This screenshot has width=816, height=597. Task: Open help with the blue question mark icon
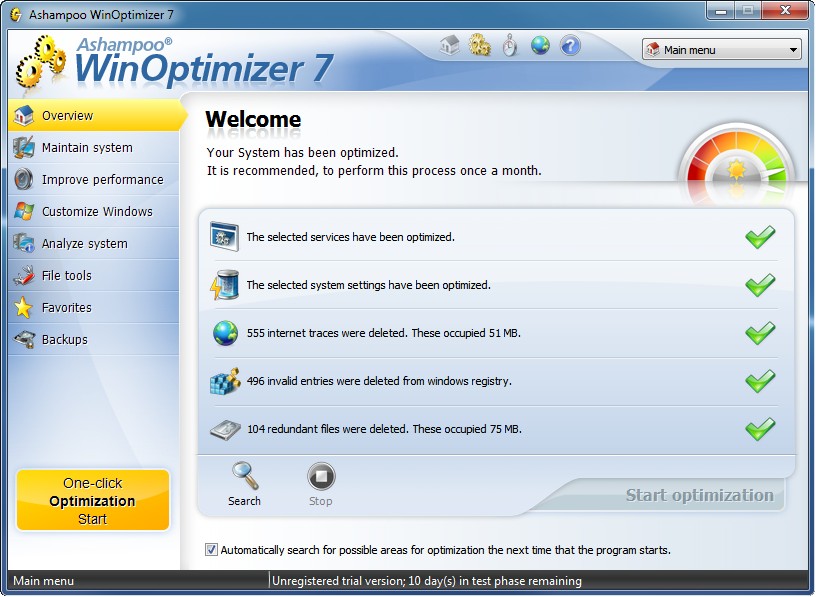[570, 45]
